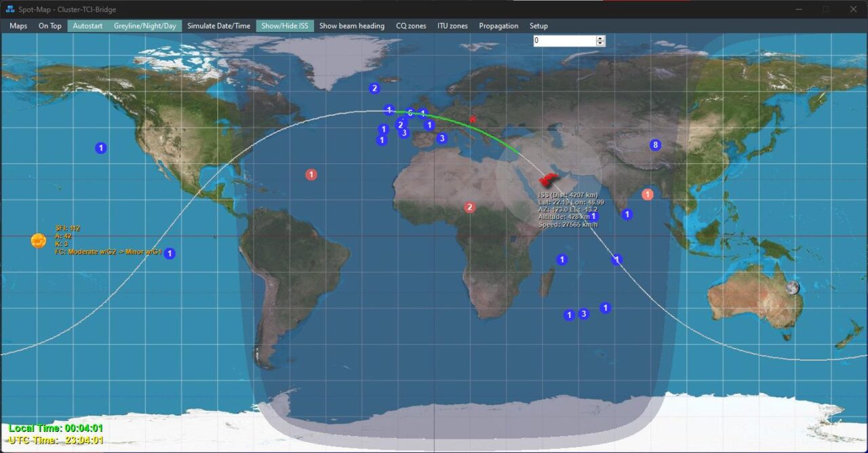This screenshot has width=868, height=453.
Task: Toggle Greyline/Night/Day overlay
Action: 144,26
